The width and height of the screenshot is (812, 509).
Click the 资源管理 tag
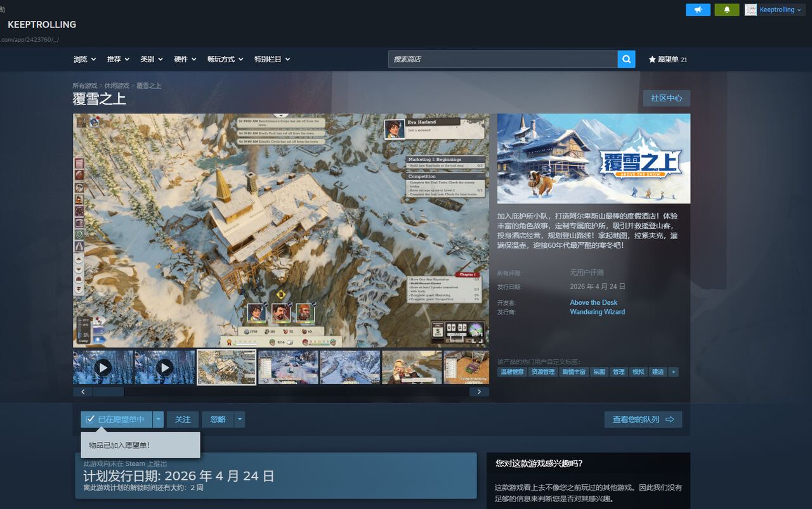coord(542,372)
